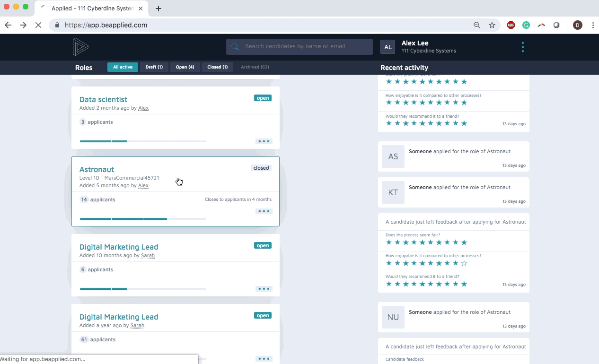Screen dimensions: 599x364
Task: Expand Astronaut role options ellipsis
Action: (264, 211)
